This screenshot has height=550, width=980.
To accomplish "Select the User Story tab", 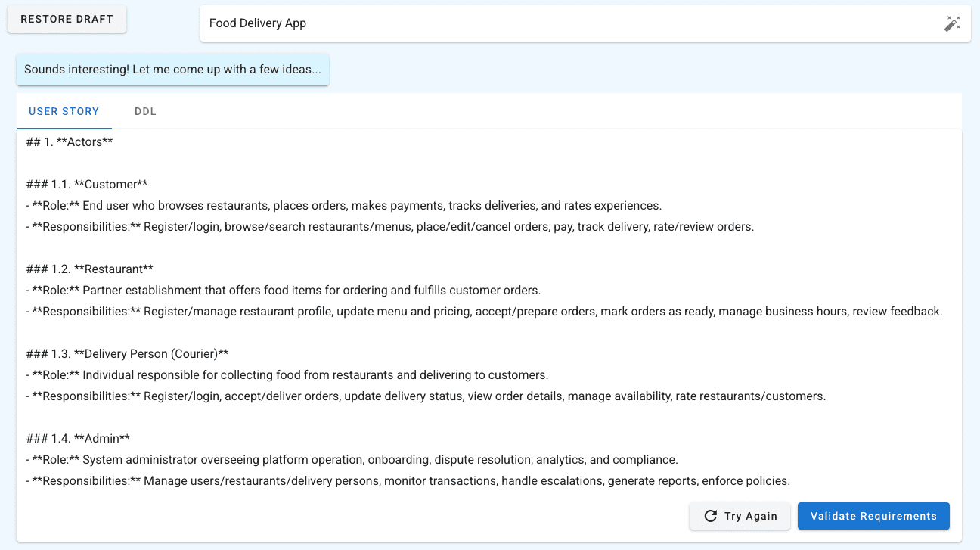I will coord(64,111).
